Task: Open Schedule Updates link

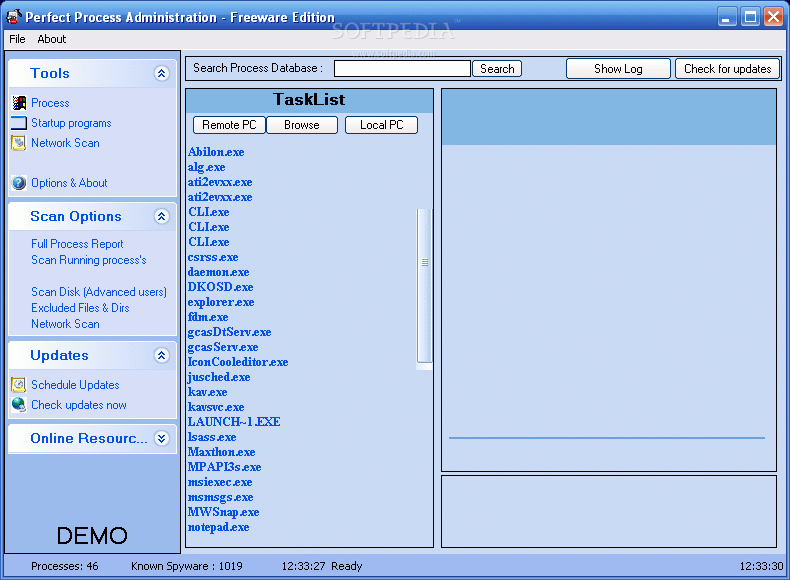Action: (75, 385)
